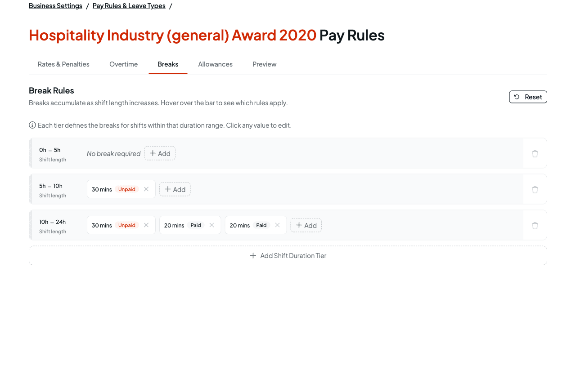This screenshot has height=392, width=576.
Task: Click the Break Rules heading
Action: pos(51,90)
